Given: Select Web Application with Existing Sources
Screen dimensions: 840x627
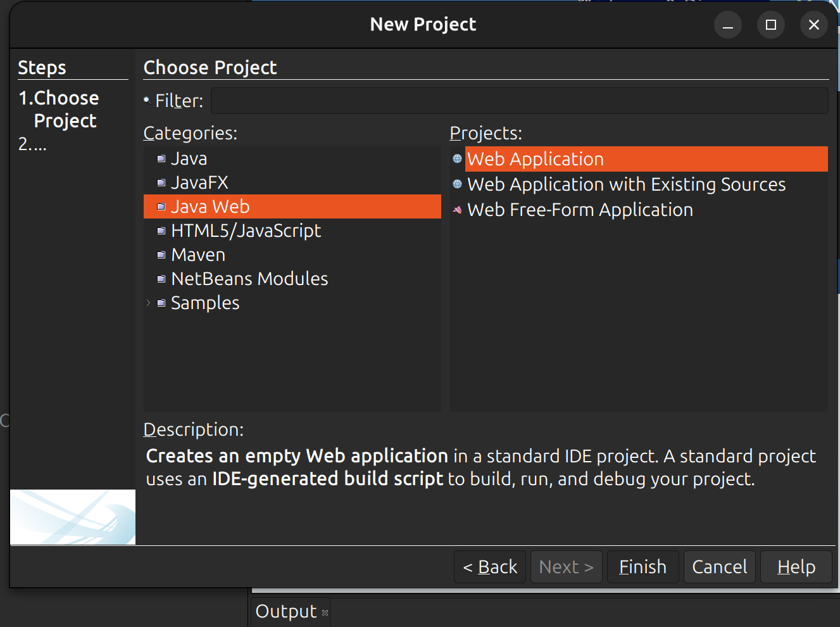Looking at the screenshot, I should 625,184.
